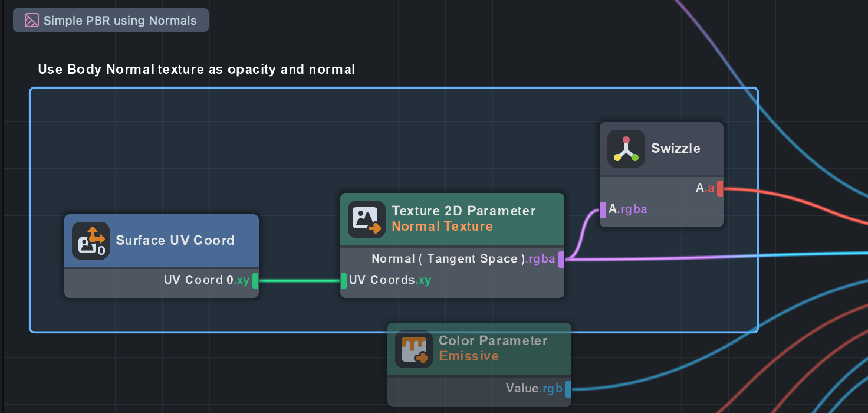Click the Color Parameter node icon
Image resolution: width=868 pixels, height=413 pixels.
pos(414,349)
